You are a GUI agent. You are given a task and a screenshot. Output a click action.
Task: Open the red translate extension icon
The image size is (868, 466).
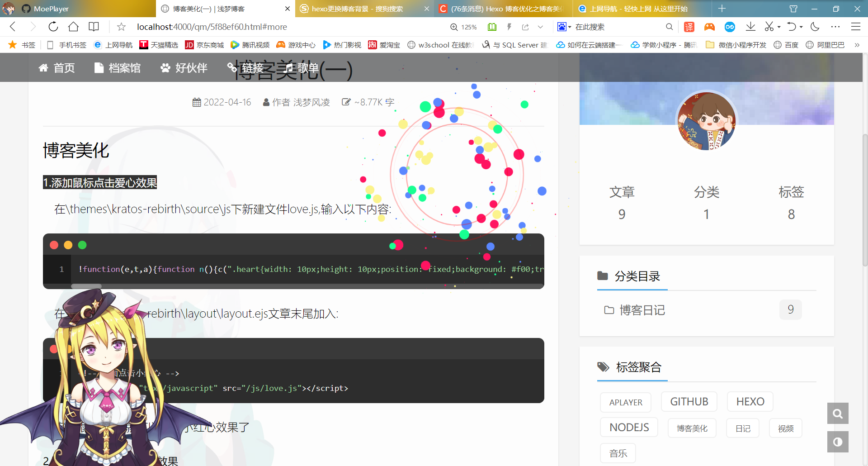click(689, 27)
